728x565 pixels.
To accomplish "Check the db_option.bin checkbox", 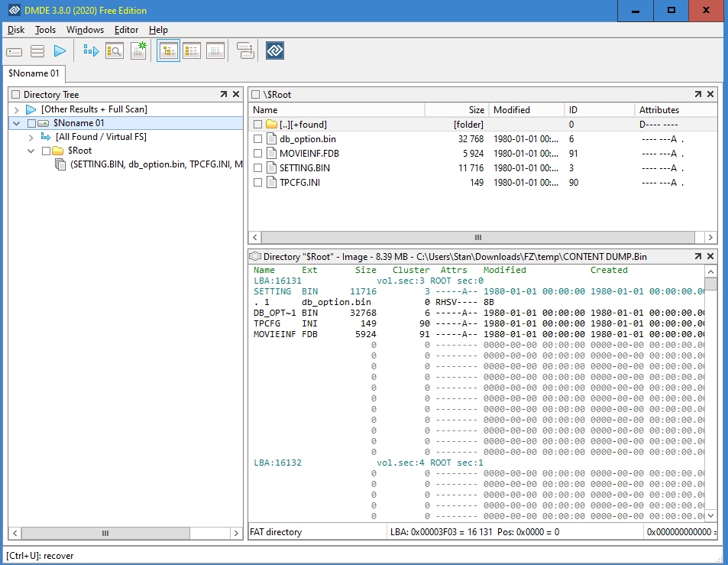I will (x=257, y=139).
